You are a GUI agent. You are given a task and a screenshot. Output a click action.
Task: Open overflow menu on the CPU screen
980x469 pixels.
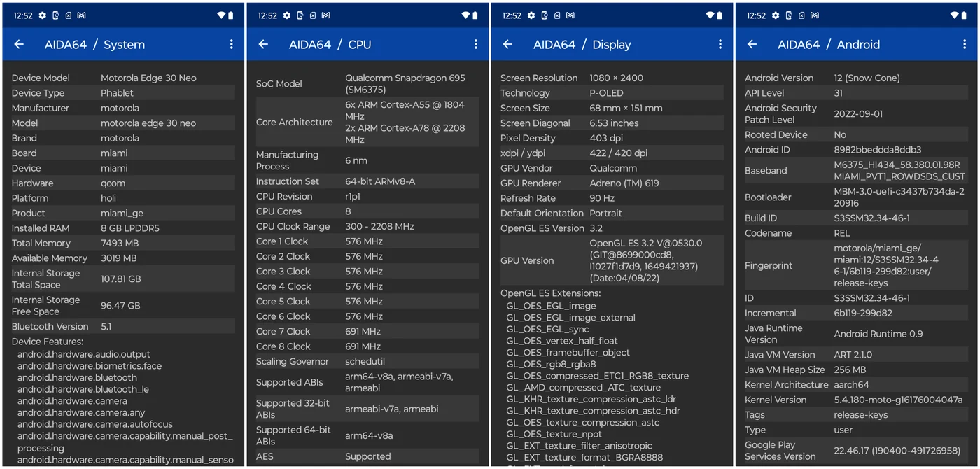(x=476, y=44)
